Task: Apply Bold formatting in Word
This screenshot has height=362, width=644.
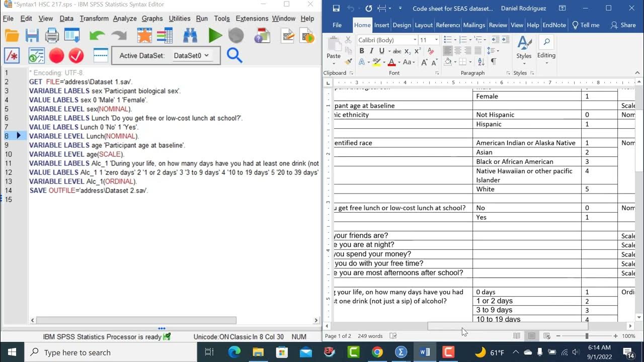Action: (361, 51)
